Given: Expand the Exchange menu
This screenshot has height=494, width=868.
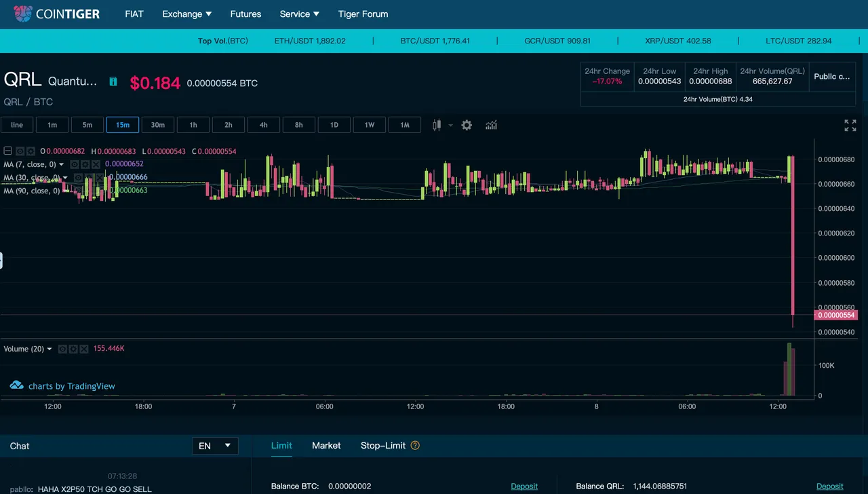Looking at the screenshot, I should [186, 14].
